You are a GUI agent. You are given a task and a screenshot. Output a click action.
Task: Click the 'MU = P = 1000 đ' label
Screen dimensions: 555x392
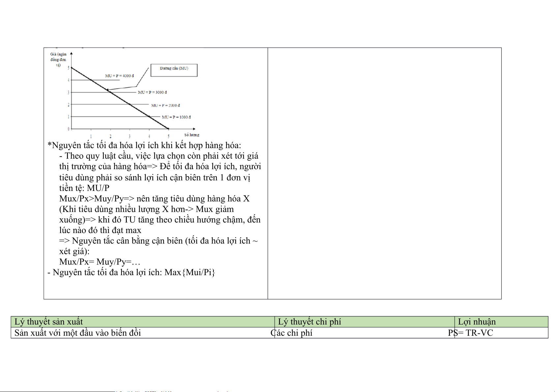tap(176, 117)
